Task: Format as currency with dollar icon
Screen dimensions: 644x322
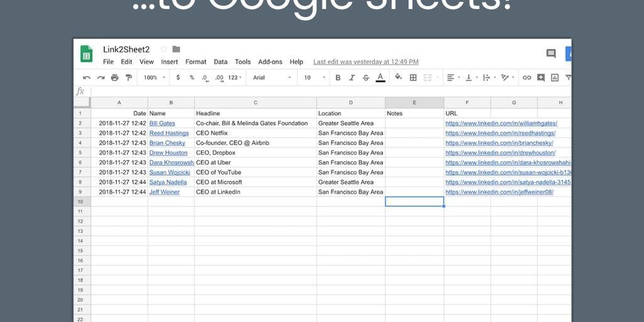Action: click(x=178, y=77)
